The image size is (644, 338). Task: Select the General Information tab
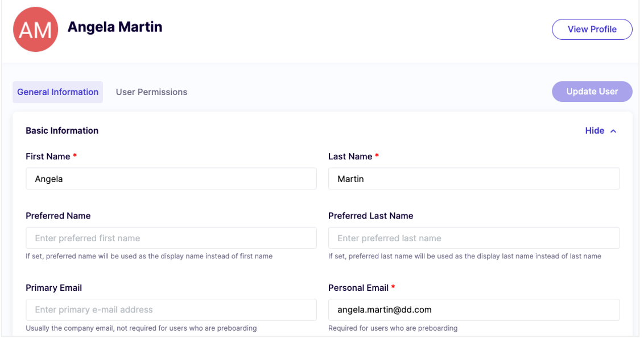pyautogui.click(x=57, y=92)
